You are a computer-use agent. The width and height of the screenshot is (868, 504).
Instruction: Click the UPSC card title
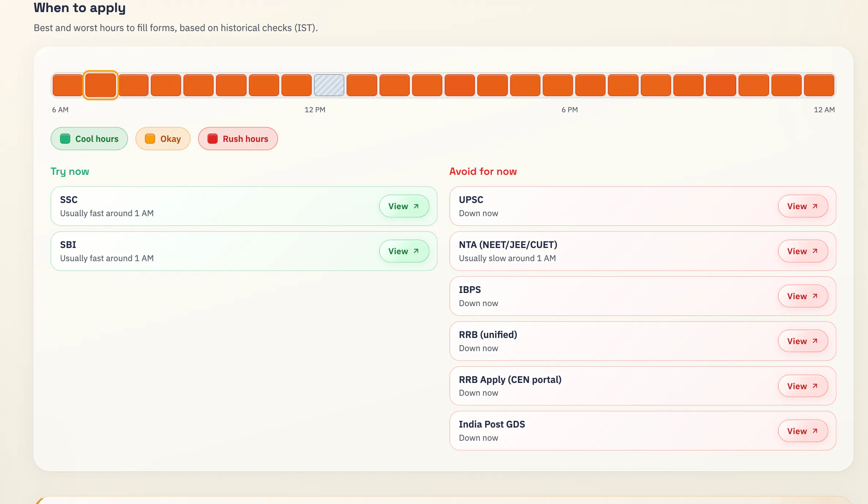[x=471, y=200]
